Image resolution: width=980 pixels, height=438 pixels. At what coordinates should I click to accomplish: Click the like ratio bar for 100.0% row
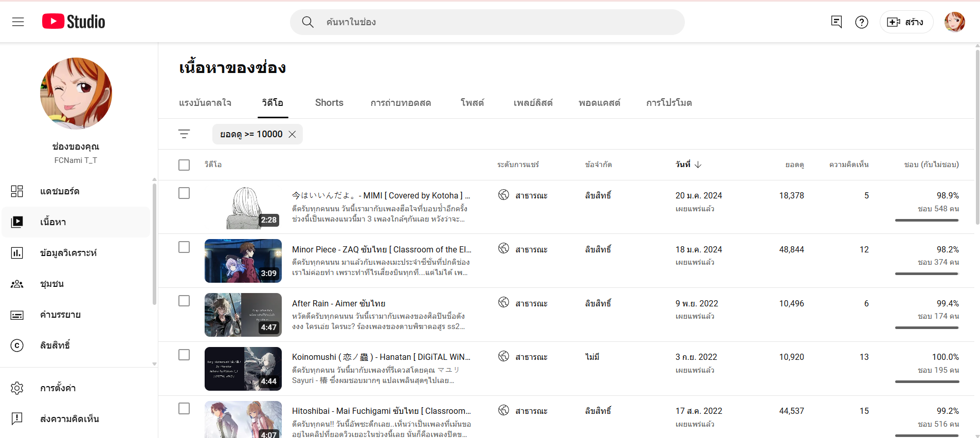pos(927,381)
